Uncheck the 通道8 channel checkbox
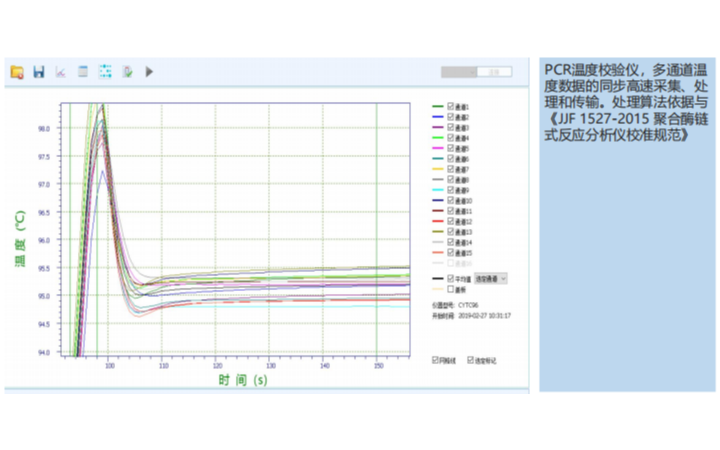720x450 pixels. [x=450, y=179]
